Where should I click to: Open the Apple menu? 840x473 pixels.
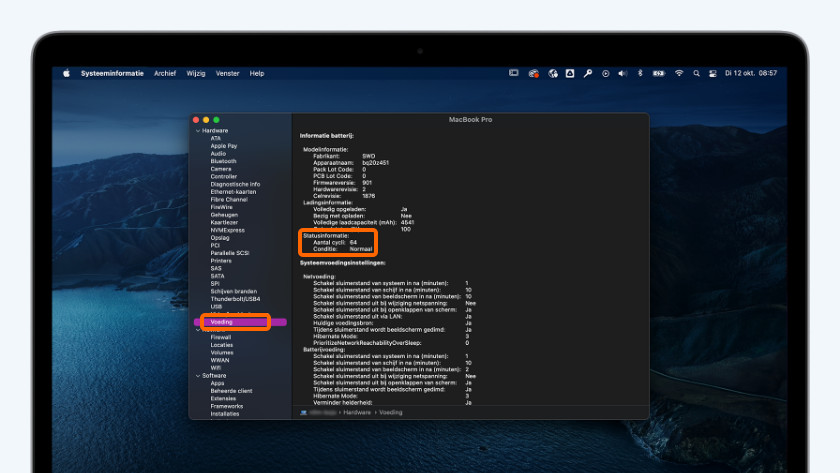tap(66, 73)
